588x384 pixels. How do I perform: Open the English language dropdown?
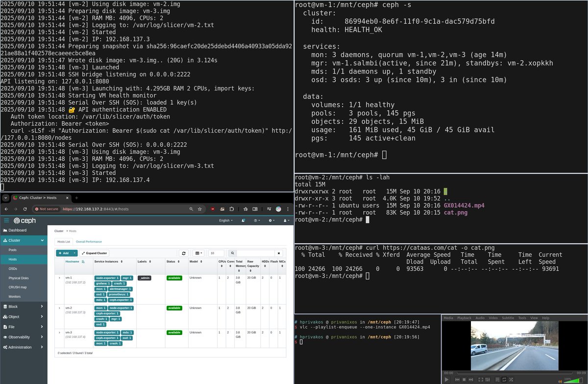(224, 220)
